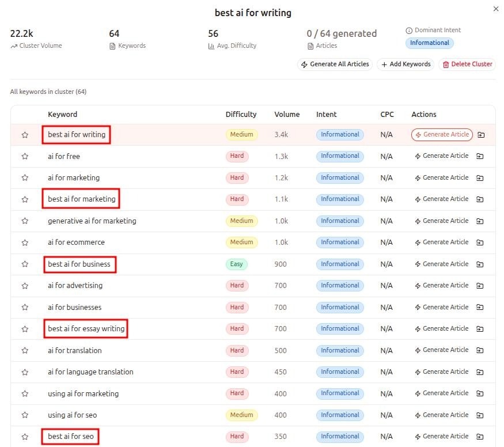Click the '0 / 64 generated' articles stat
The image size is (504, 447).
click(342, 33)
